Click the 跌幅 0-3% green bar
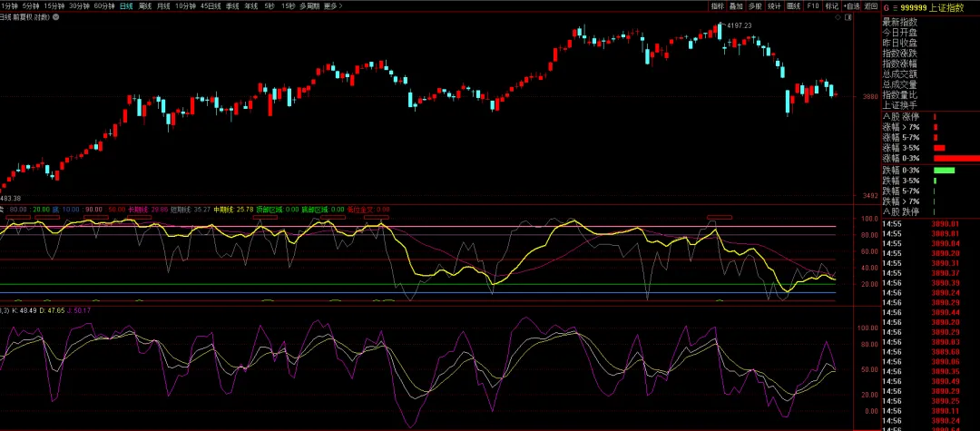 pos(945,171)
